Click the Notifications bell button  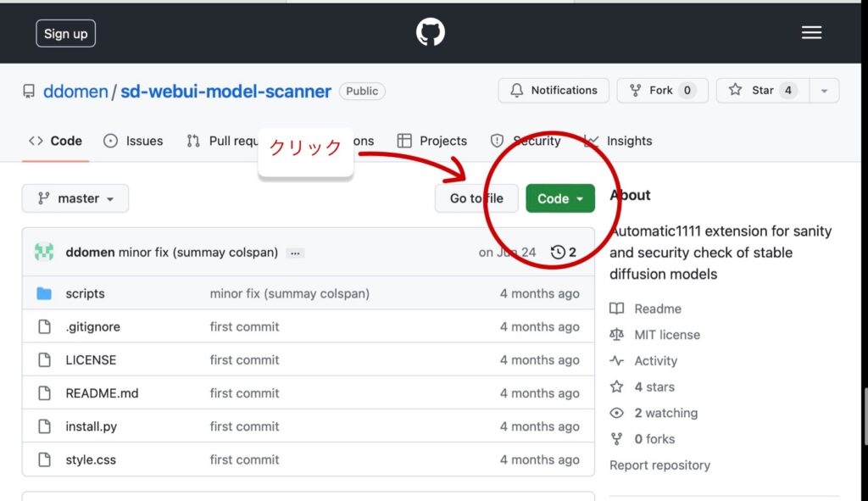point(554,90)
